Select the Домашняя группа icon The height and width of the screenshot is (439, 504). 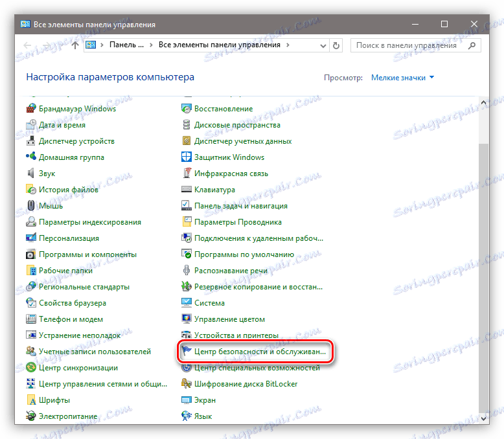click(31, 157)
